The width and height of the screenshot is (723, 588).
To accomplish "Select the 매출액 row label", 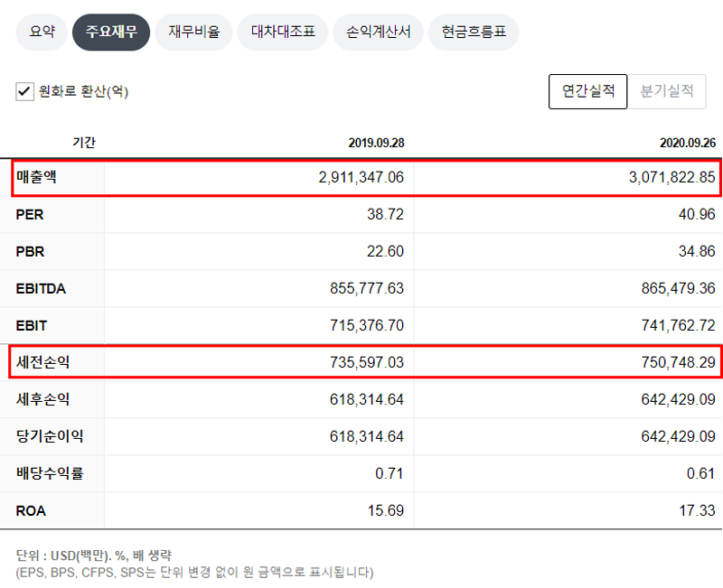I will pos(36,177).
